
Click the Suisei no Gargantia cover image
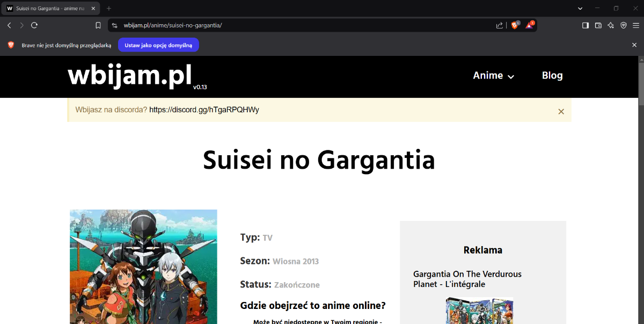(x=143, y=267)
